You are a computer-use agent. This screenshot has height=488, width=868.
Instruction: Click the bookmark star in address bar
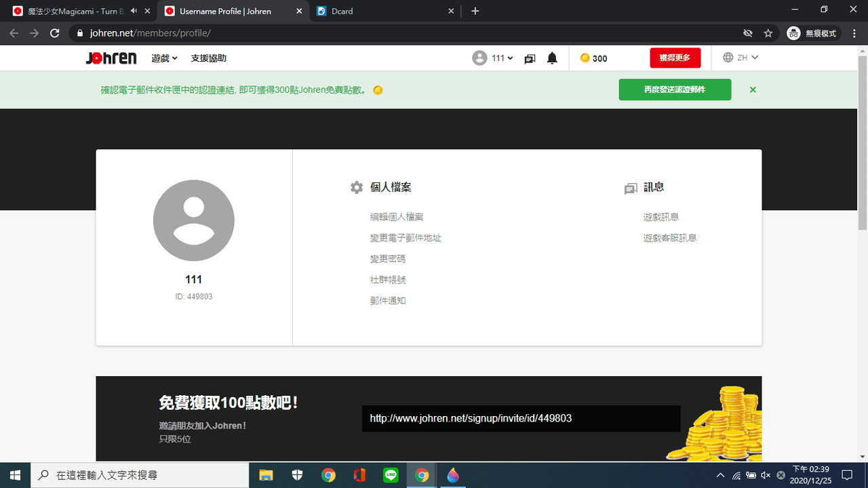[x=768, y=33]
